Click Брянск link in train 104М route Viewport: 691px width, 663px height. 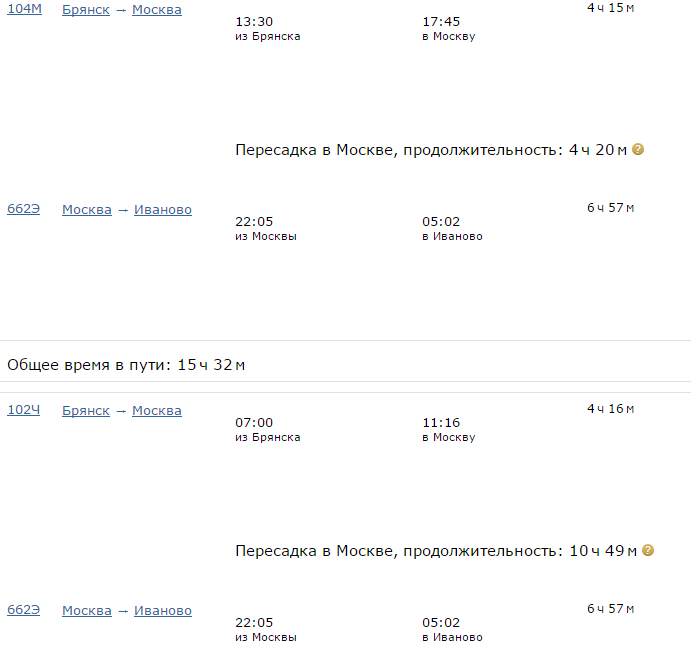coord(86,10)
